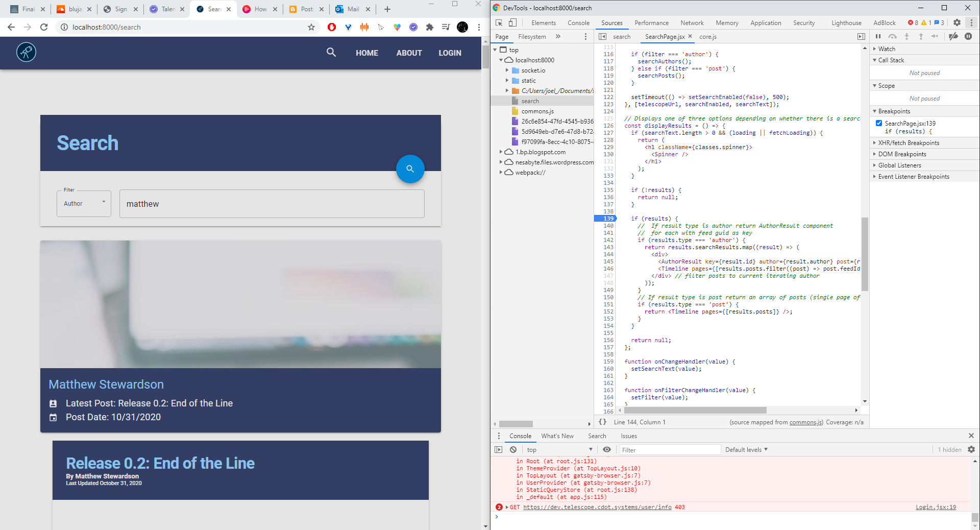Bookmark this page with the star icon
Image resolution: width=980 pixels, height=530 pixels.
pyautogui.click(x=311, y=27)
